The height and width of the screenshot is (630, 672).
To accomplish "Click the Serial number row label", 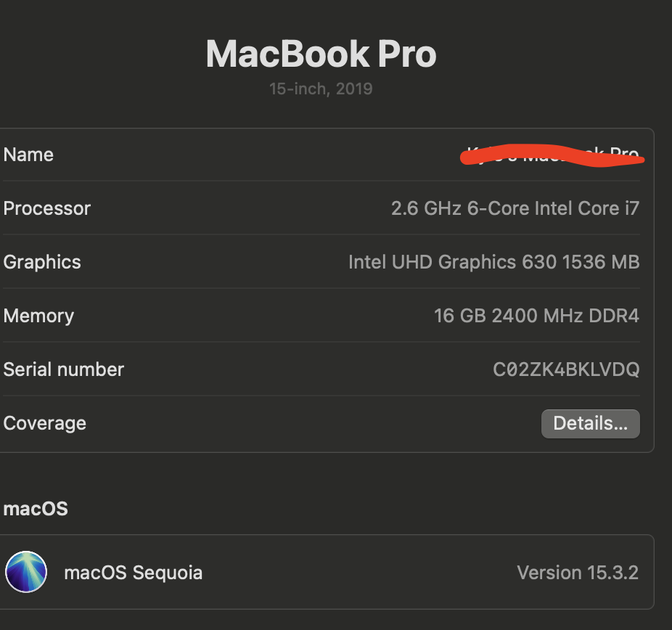I will [x=64, y=369].
